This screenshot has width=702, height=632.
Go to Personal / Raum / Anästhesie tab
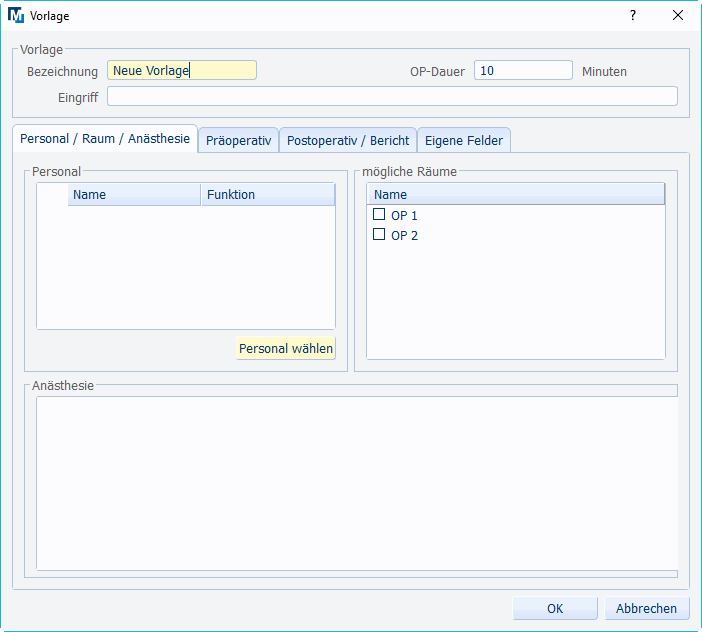(x=105, y=139)
